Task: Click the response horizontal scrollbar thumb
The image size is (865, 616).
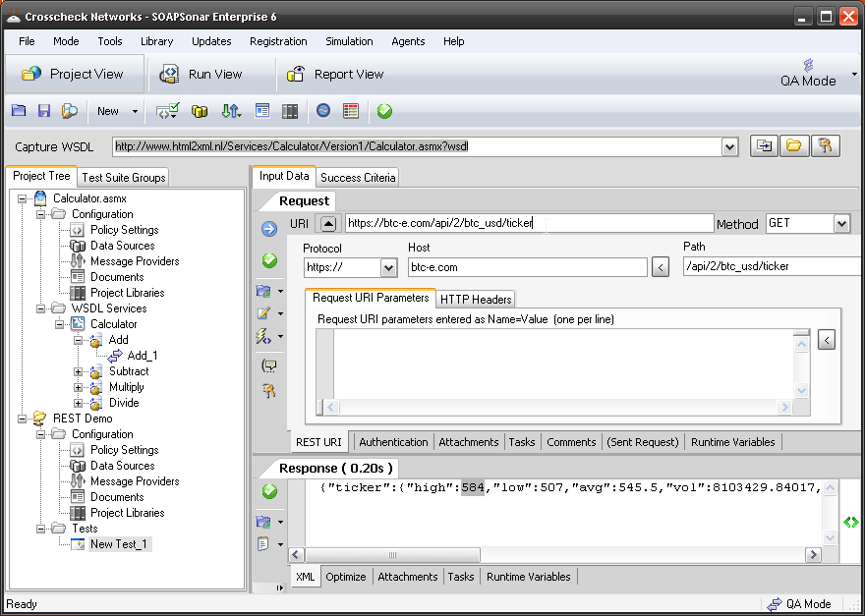Action: coord(392,555)
